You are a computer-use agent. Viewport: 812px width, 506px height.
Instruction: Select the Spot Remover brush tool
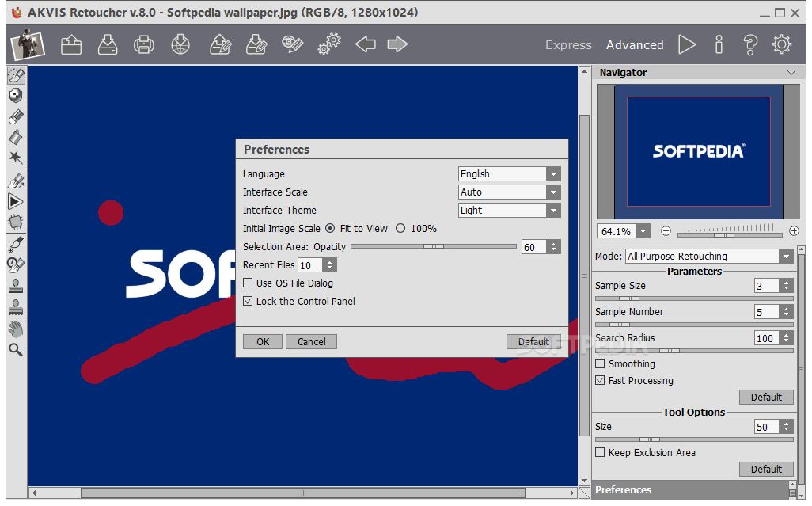pyautogui.click(x=16, y=244)
